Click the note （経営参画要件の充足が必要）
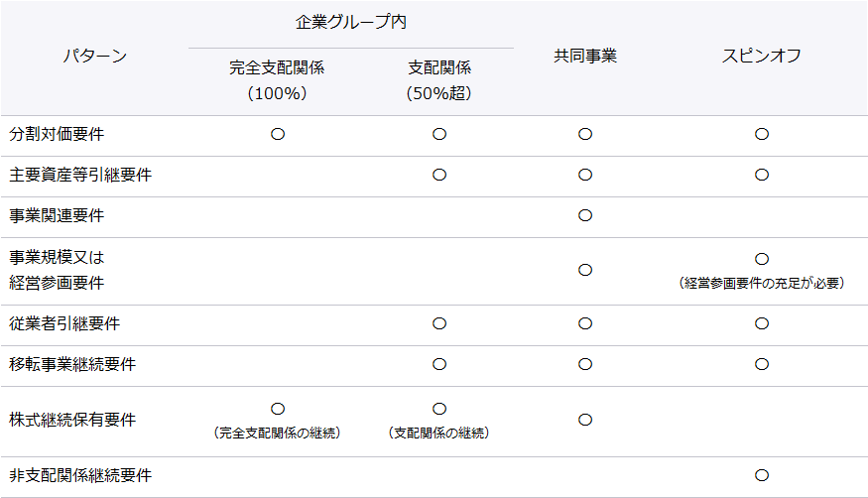Screen dimensions: 868x498 coord(762,284)
